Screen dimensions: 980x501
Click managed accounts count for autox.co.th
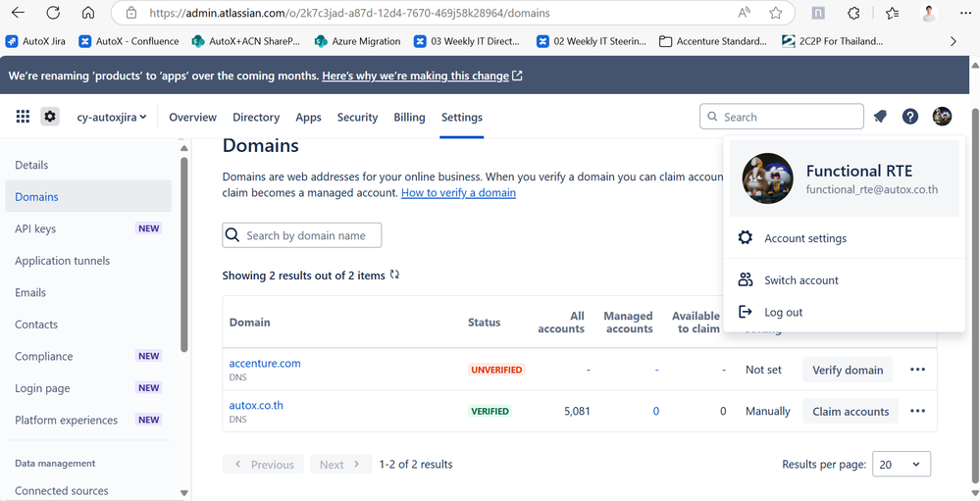point(656,411)
